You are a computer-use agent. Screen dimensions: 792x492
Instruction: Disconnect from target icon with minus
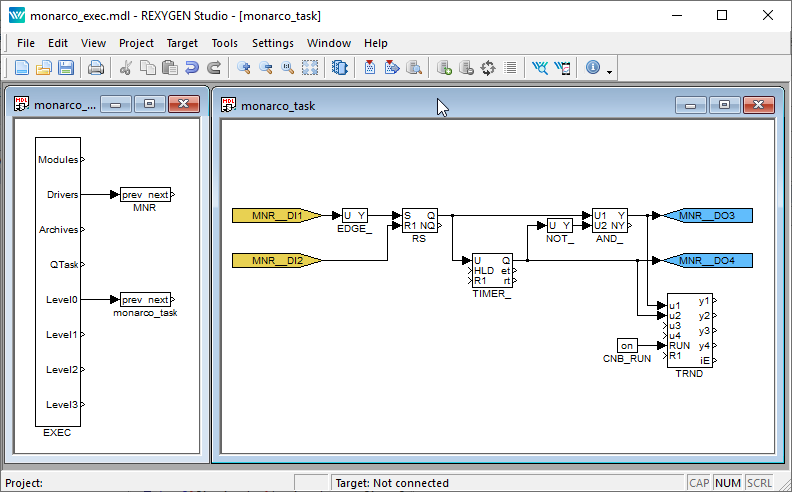point(466,68)
